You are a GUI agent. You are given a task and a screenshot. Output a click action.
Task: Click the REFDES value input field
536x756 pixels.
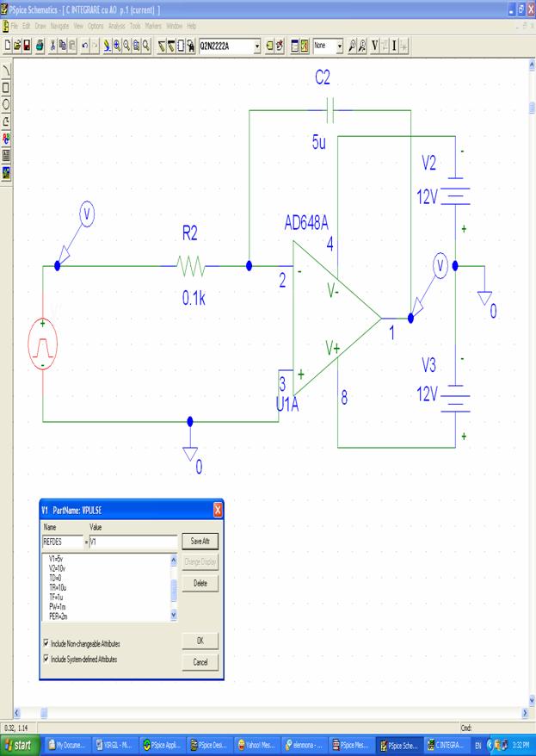132,542
